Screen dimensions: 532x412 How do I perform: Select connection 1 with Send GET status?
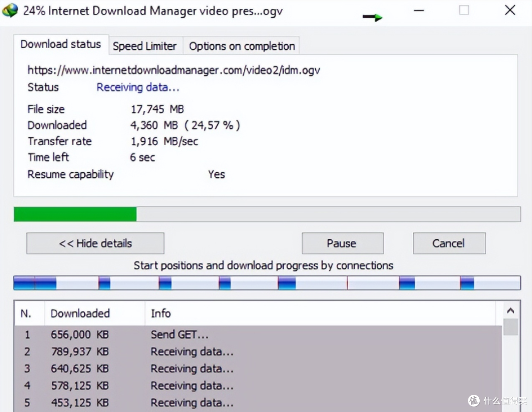179,335
